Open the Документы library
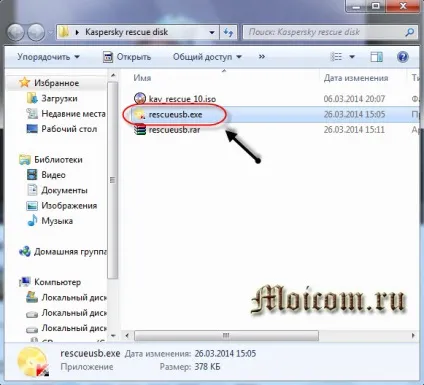Viewport: 424px width, 385px height. pyautogui.click(x=64, y=190)
